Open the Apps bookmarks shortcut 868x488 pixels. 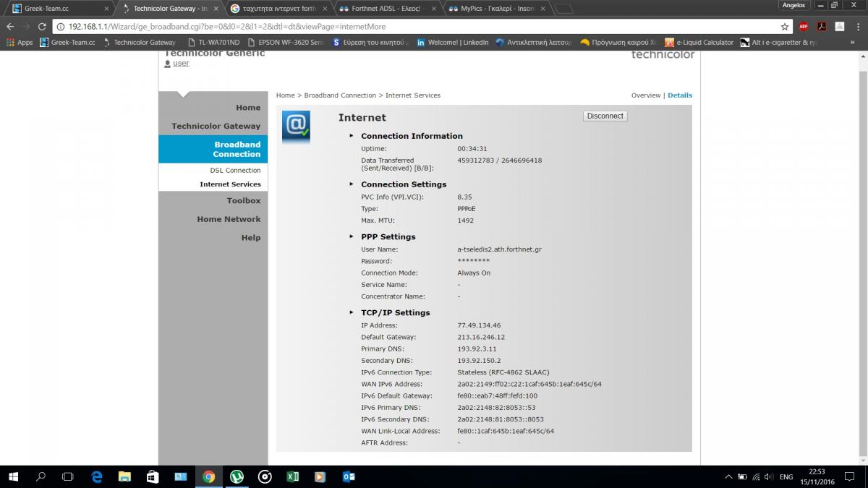click(20, 42)
